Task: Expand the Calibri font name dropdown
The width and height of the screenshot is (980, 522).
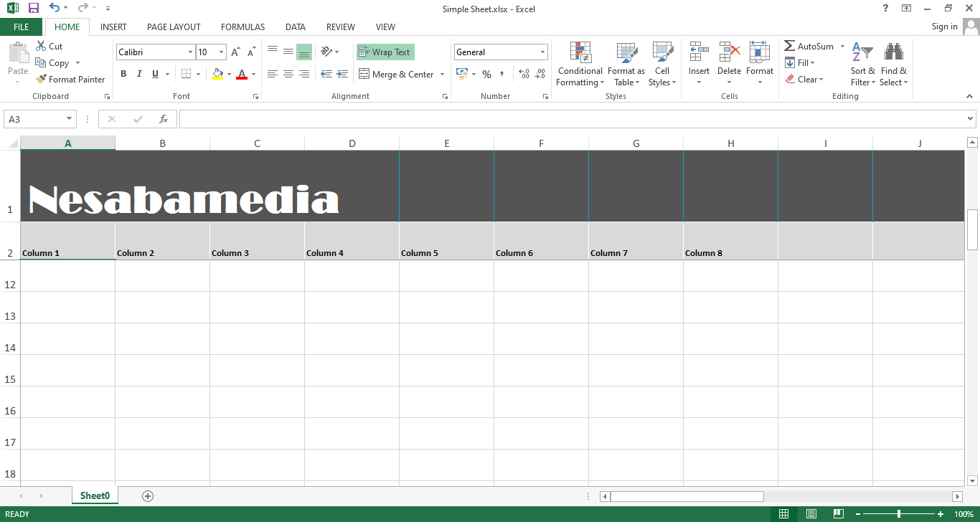Action: [x=190, y=52]
